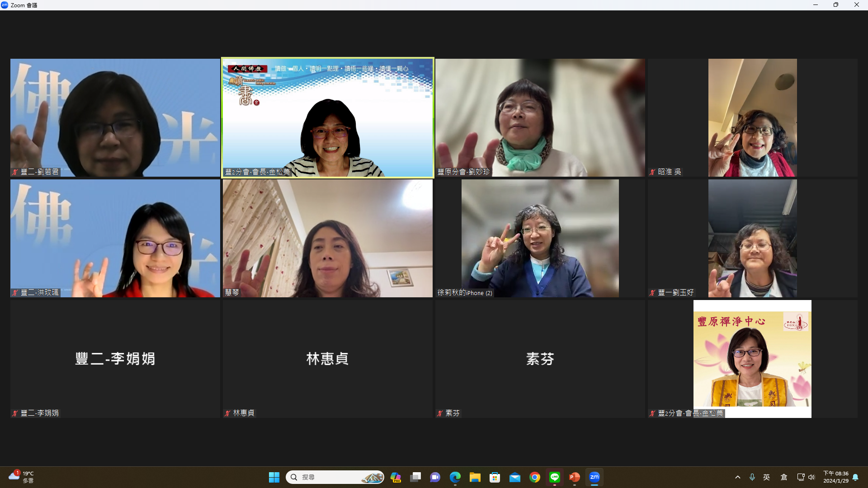
Task: Open Copilot preview icon
Action: click(x=396, y=477)
